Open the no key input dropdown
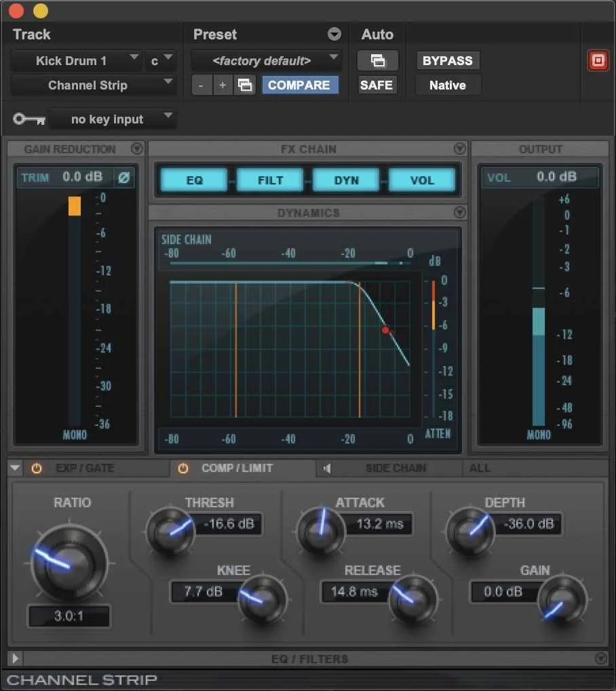The image size is (616, 691). (113, 119)
